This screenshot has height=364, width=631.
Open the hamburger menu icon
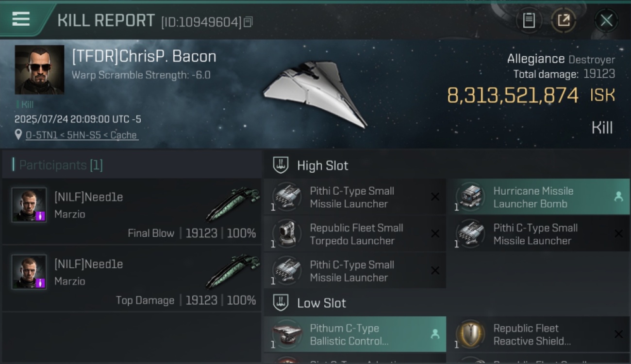coord(21,19)
